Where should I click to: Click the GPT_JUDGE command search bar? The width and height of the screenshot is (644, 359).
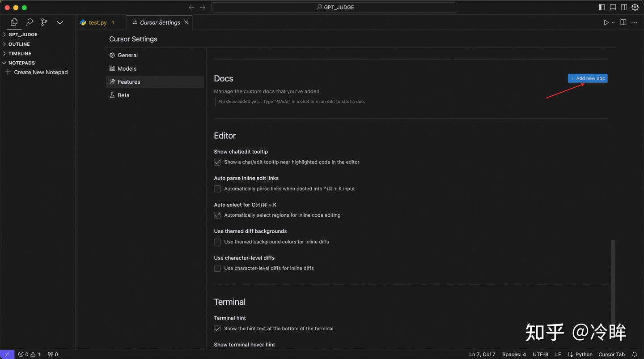point(334,7)
